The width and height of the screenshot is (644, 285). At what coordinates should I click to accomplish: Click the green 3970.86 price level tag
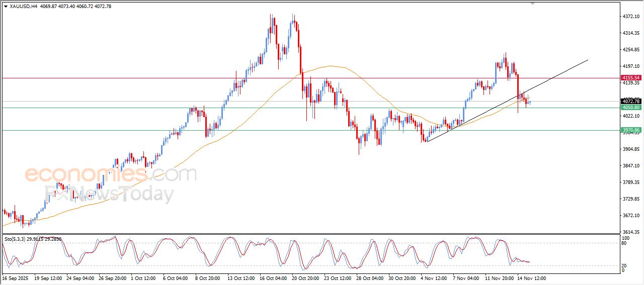[631, 130]
